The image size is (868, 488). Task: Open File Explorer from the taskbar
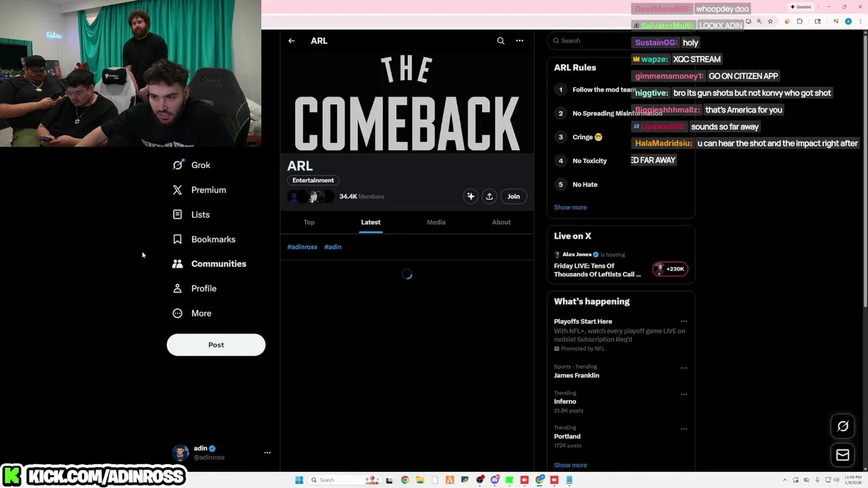tap(420, 480)
